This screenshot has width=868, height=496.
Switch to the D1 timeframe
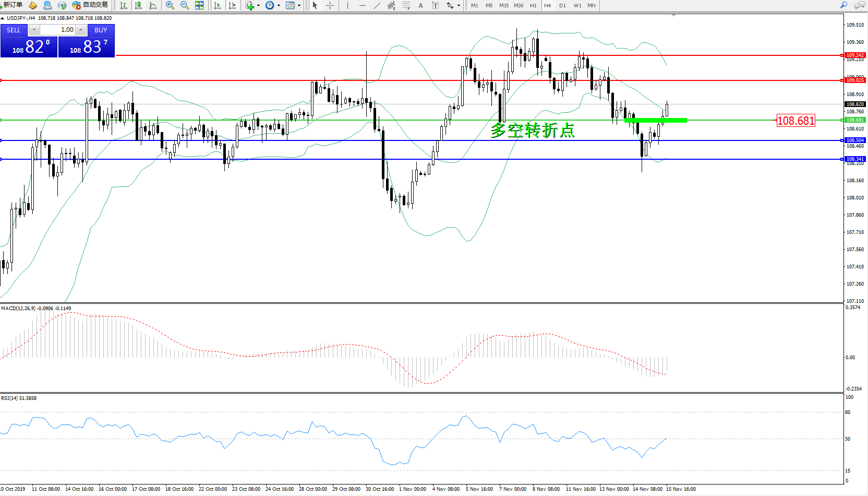(x=562, y=5)
